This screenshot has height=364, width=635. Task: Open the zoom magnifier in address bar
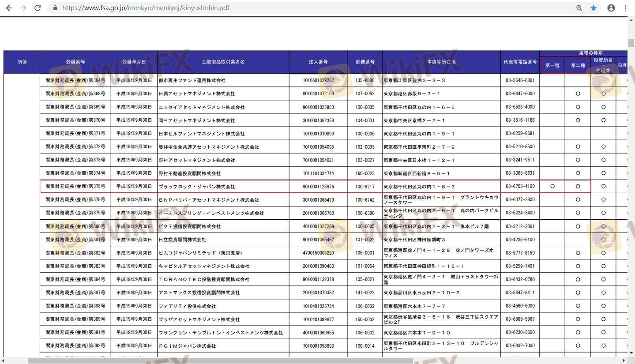tap(579, 8)
